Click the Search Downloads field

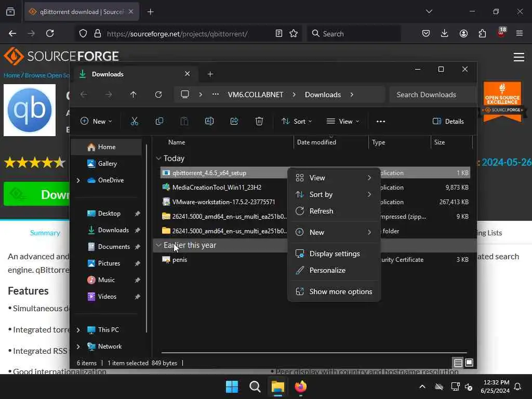point(433,95)
